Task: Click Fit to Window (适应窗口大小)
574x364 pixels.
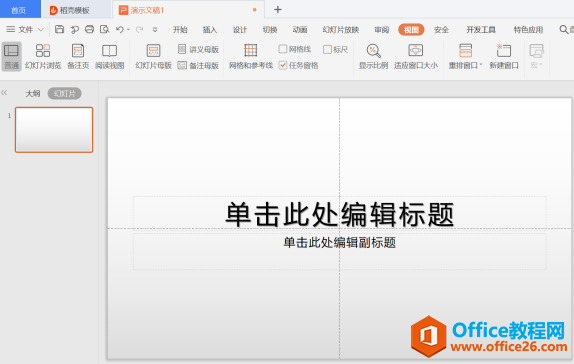Action: point(415,56)
